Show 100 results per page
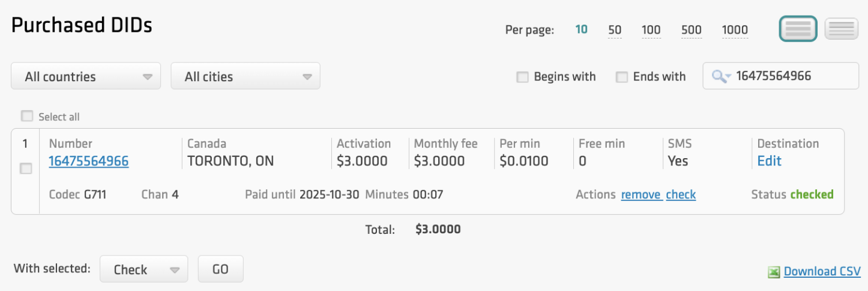The height and width of the screenshot is (291, 868). point(651,29)
